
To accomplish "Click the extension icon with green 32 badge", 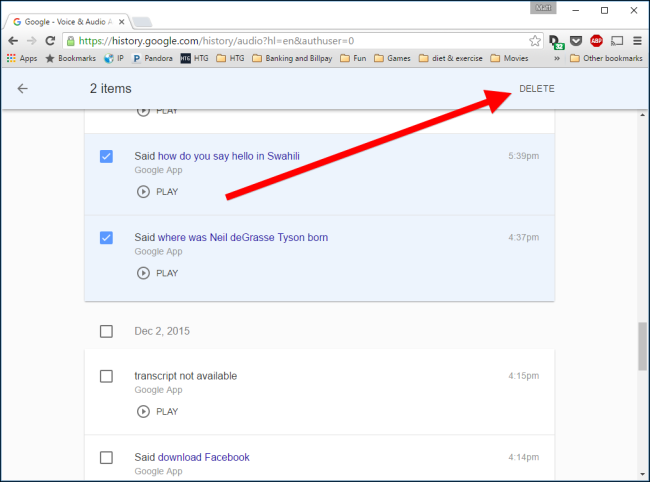I will coord(556,41).
